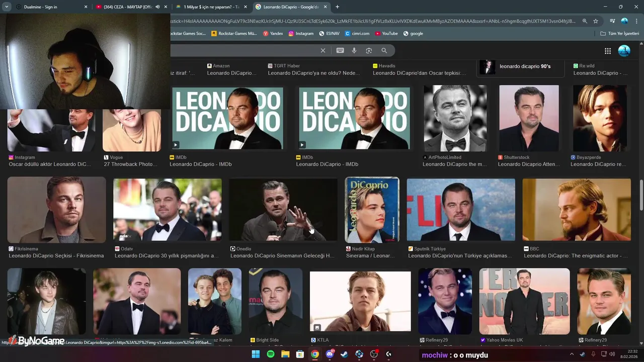Open the system tray microphone icon
The image size is (644, 362).
(x=593, y=354)
